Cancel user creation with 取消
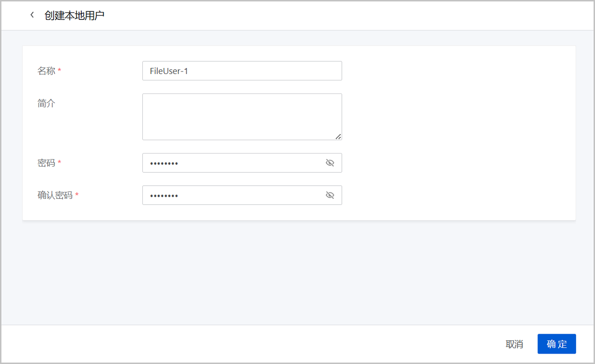The width and height of the screenshot is (595, 364). [x=514, y=344]
